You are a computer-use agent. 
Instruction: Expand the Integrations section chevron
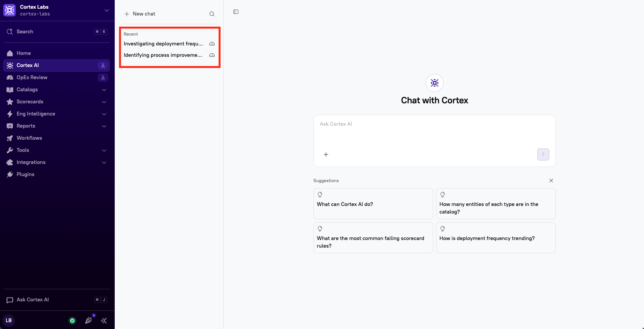pos(104,162)
